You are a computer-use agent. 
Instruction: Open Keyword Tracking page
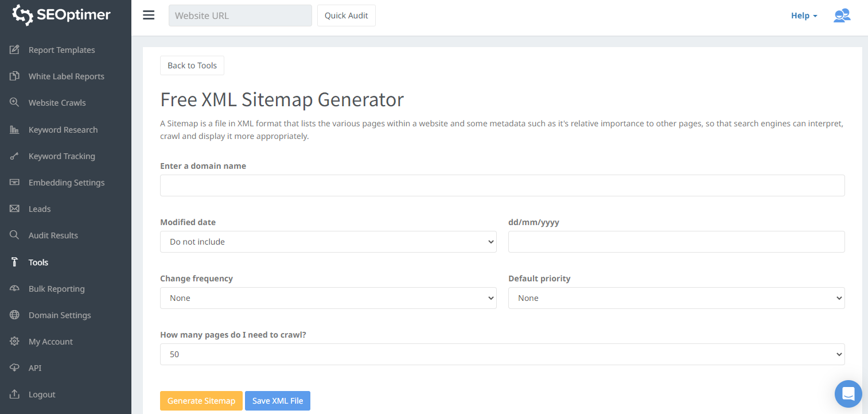pos(62,156)
